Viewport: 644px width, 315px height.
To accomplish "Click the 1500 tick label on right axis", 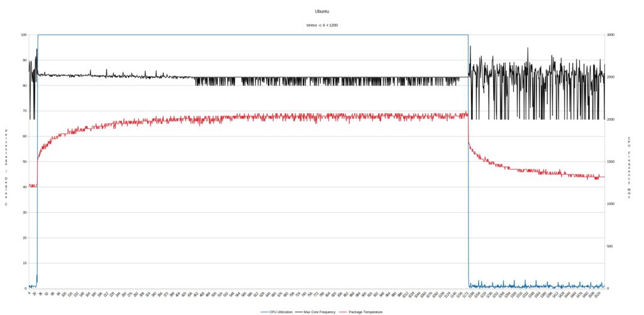I will coord(610,162).
